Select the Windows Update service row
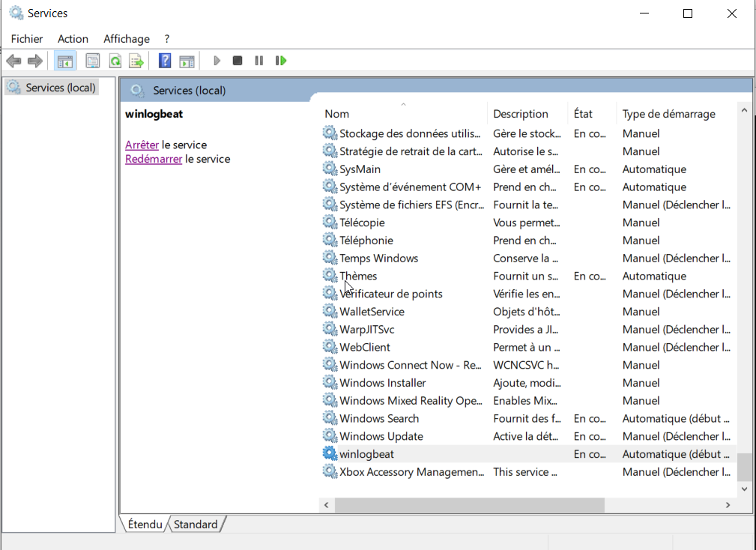 click(381, 436)
